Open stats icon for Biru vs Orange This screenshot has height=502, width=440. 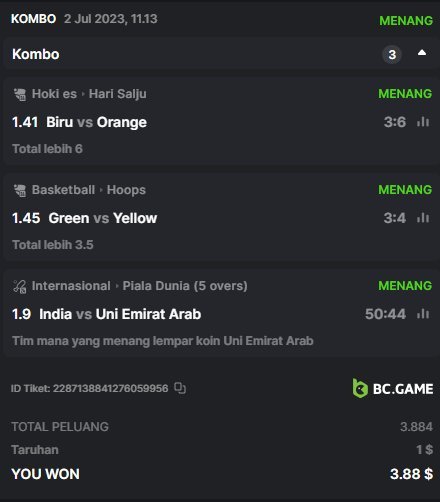[423, 122]
